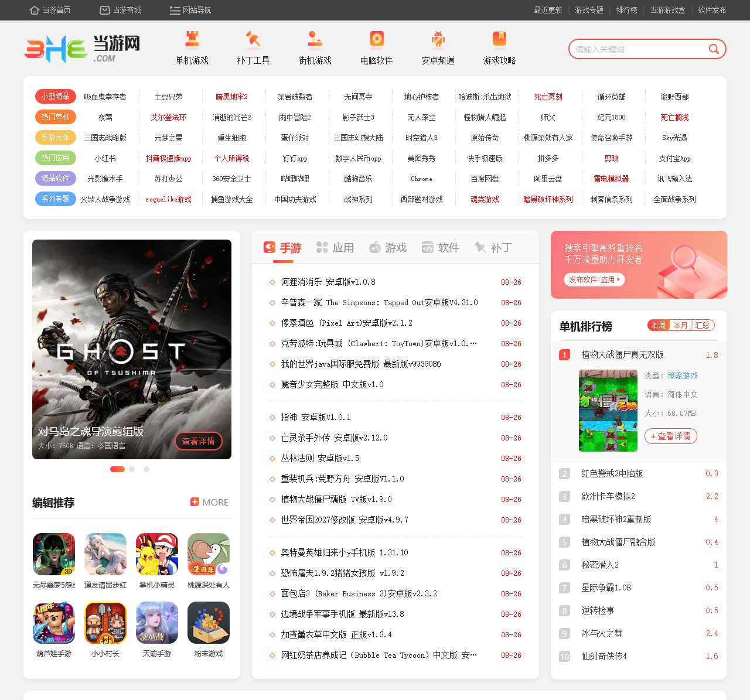Image resolution: width=750 pixels, height=700 pixels.
Task: Click the magnifier search icon
Action: click(713, 49)
